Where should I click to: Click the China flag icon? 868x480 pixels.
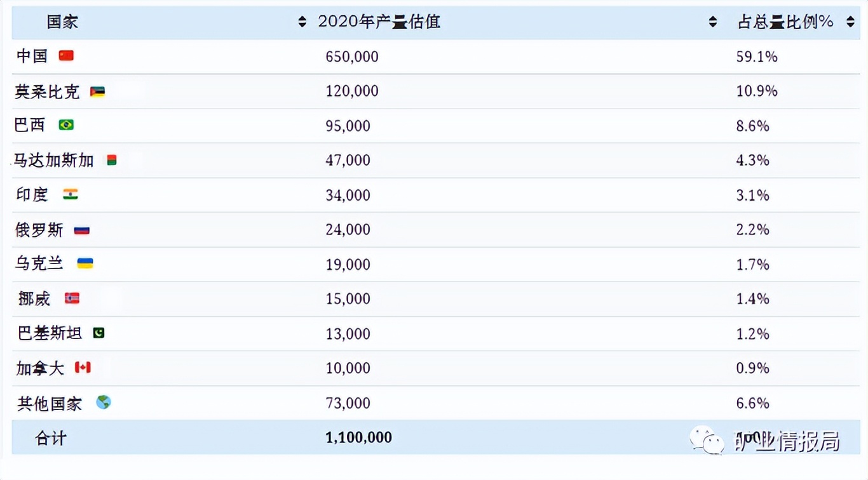[66, 56]
